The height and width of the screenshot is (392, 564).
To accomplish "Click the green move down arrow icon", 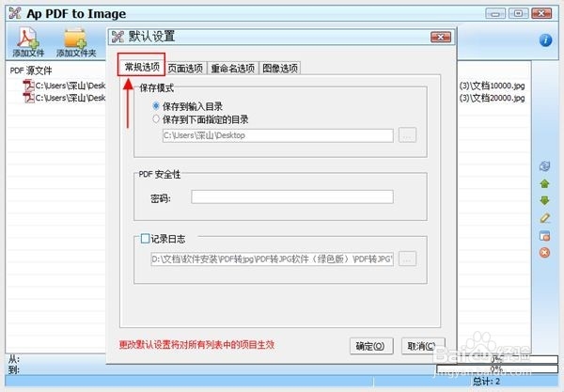I will click(x=544, y=200).
